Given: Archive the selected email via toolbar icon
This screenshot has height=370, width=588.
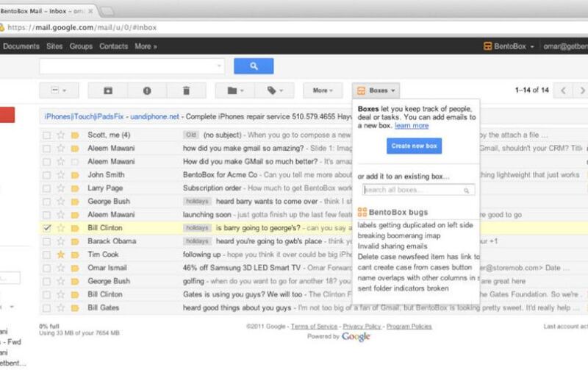Looking at the screenshot, I should tap(108, 90).
